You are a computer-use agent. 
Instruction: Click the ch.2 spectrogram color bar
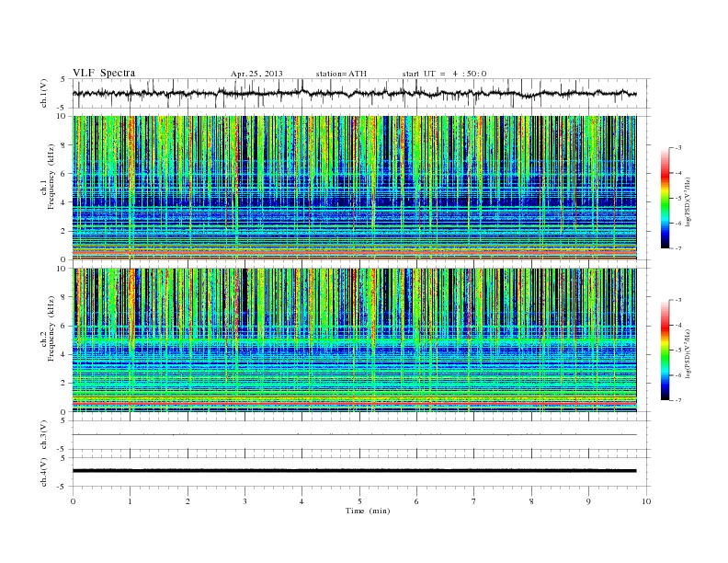[665, 350]
